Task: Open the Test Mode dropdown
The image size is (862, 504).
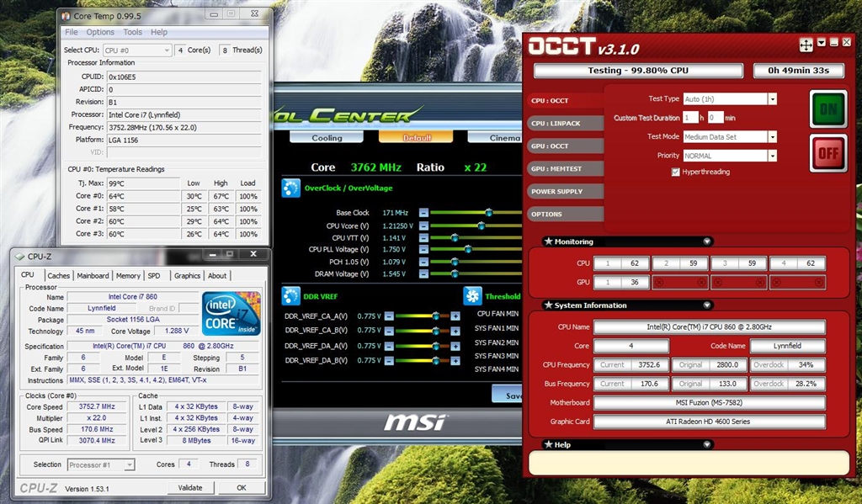Action: pos(772,136)
